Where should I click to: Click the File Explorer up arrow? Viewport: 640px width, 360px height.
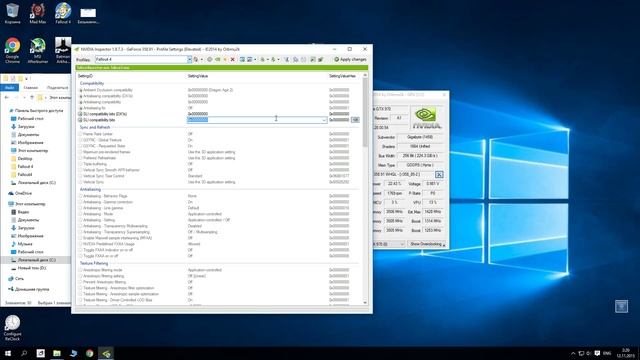point(32,98)
